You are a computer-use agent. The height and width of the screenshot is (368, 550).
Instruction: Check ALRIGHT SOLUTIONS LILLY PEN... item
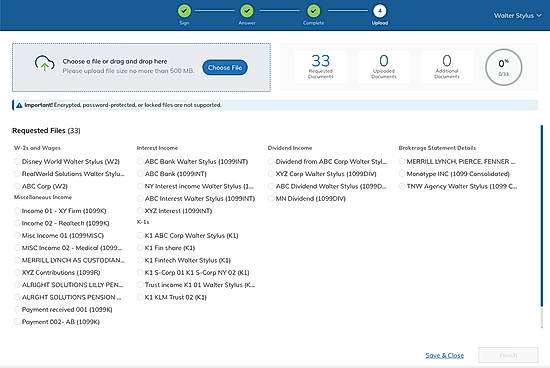(17, 285)
